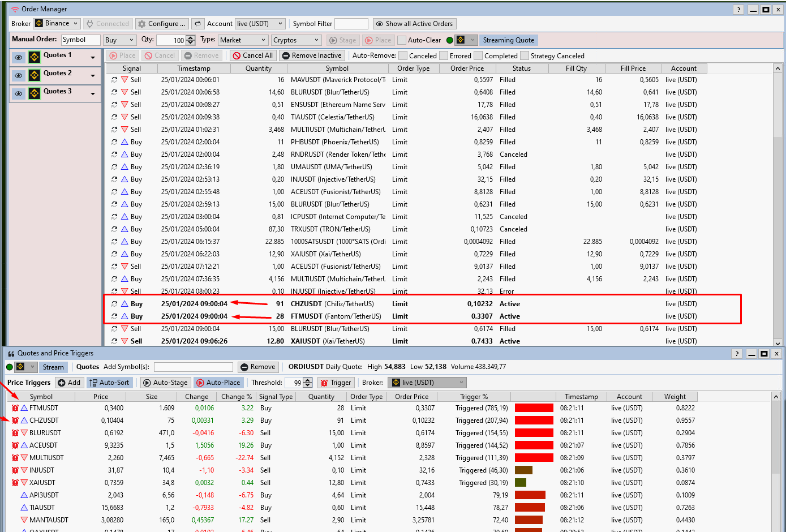The width and height of the screenshot is (786, 532).
Task: Expand the Quotes 2 dropdown arrow
Action: [x=93, y=76]
